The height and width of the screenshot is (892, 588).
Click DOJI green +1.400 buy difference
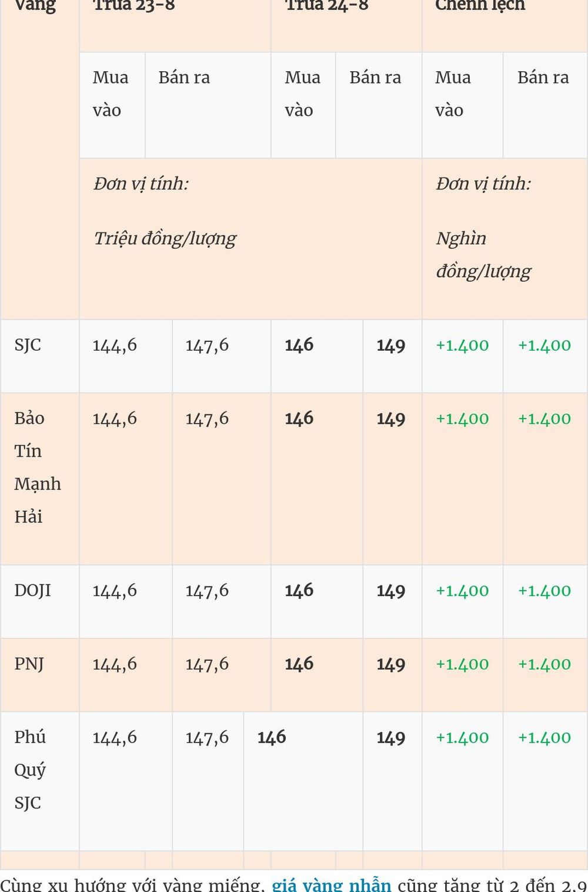[x=462, y=591]
